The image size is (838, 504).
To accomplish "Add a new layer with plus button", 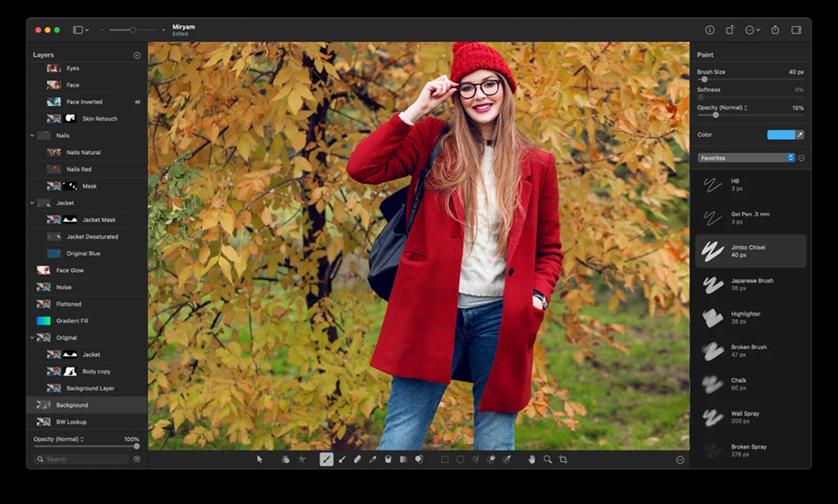I will pos(137,55).
